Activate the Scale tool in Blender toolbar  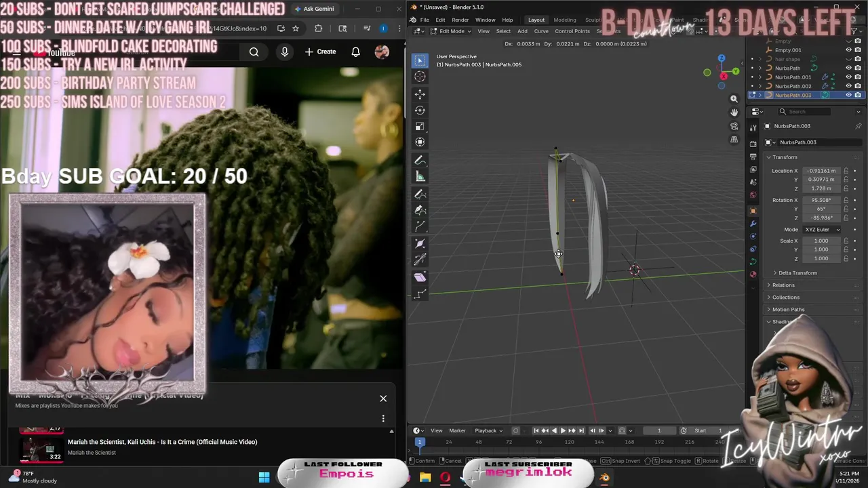coord(420,126)
